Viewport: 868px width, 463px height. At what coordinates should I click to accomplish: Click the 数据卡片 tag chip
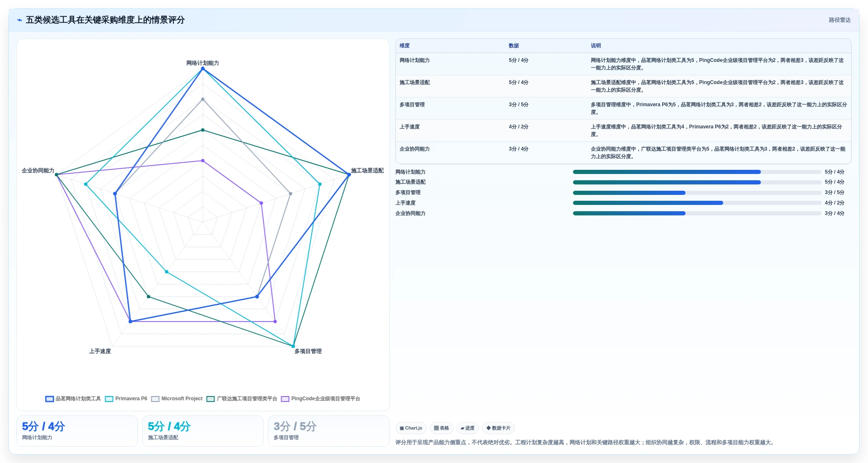[x=498, y=428]
